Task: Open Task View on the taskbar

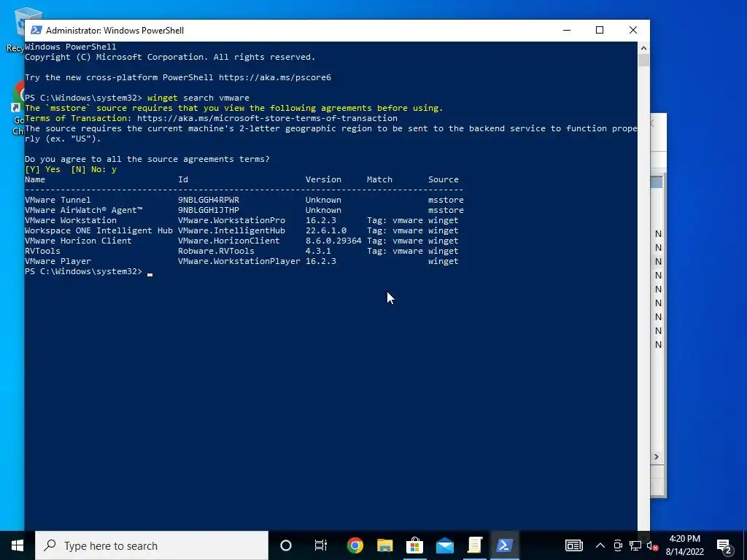Action: point(321,545)
